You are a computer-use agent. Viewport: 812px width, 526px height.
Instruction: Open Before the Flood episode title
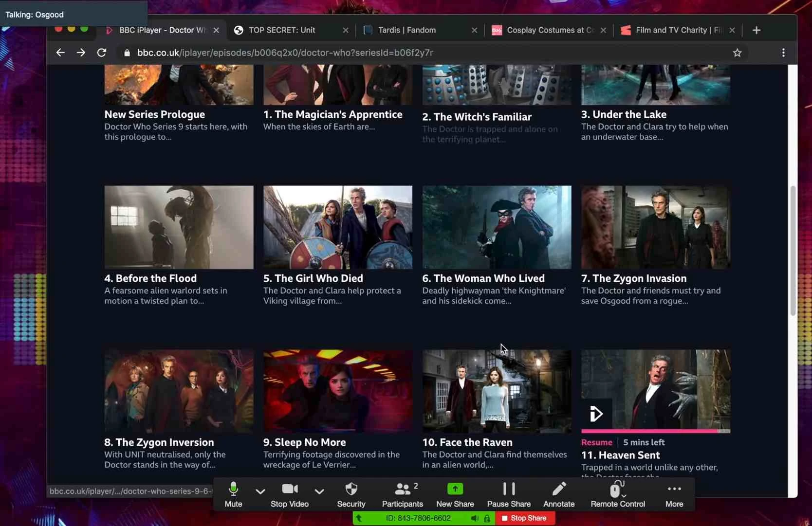coord(150,278)
